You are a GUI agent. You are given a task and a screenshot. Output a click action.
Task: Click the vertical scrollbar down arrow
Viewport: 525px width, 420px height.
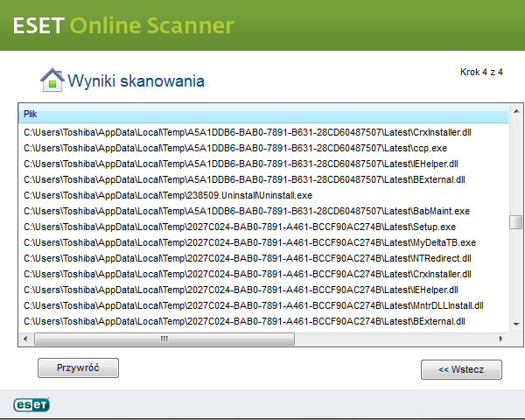[x=516, y=324]
